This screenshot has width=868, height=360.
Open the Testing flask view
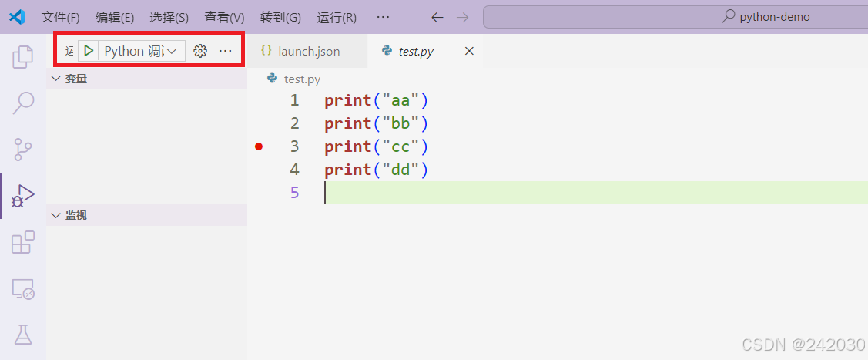pos(22,335)
